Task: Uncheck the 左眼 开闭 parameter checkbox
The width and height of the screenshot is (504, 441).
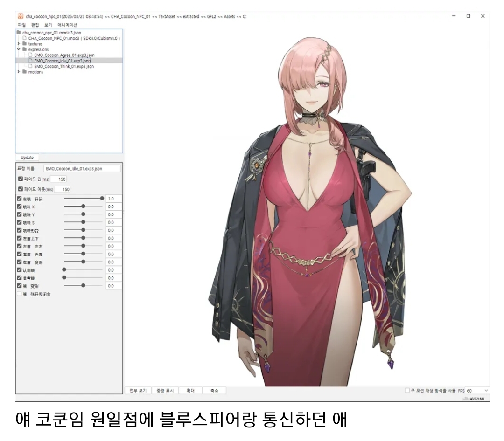Action: click(x=19, y=199)
